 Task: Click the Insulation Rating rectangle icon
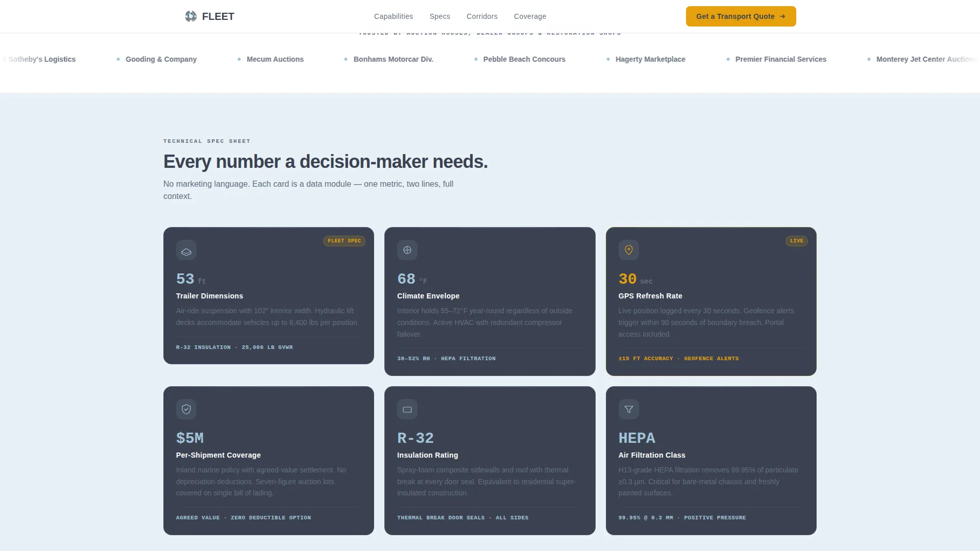click(x=407, y=409)
